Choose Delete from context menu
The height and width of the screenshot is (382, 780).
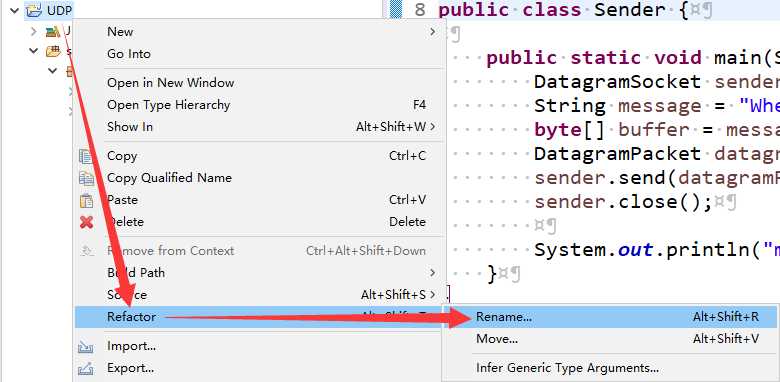click(258, 222)
